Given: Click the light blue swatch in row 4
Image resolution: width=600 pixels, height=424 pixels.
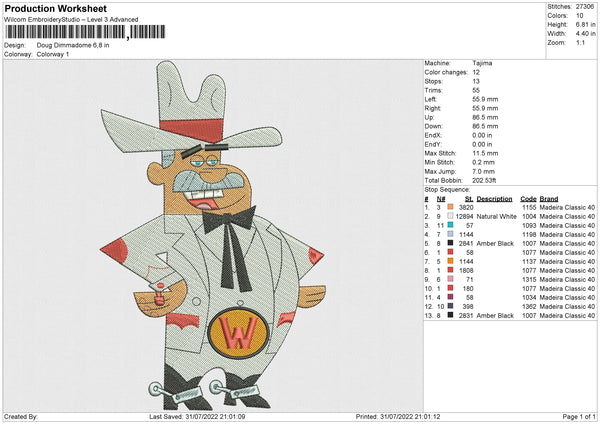Looking at the screenshot, I should click(450, 234).
